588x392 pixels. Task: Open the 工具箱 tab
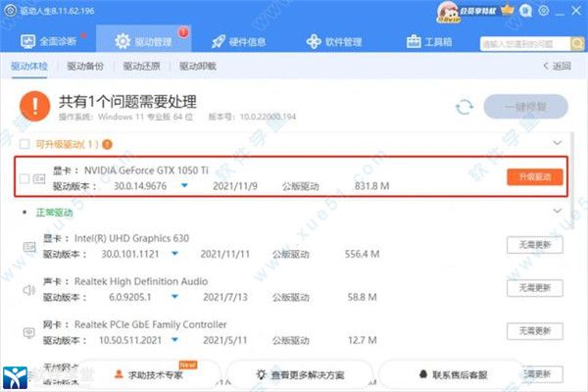pos(429,41)
